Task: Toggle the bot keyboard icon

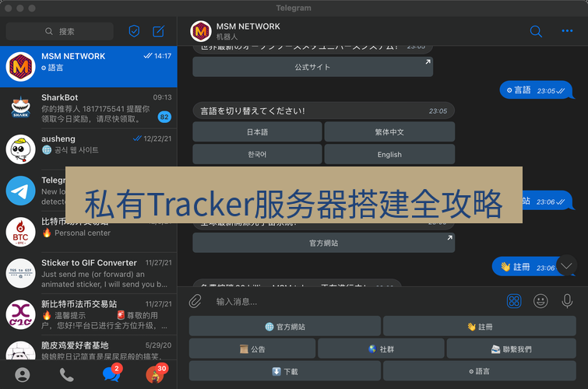Action: pos(514,301)
